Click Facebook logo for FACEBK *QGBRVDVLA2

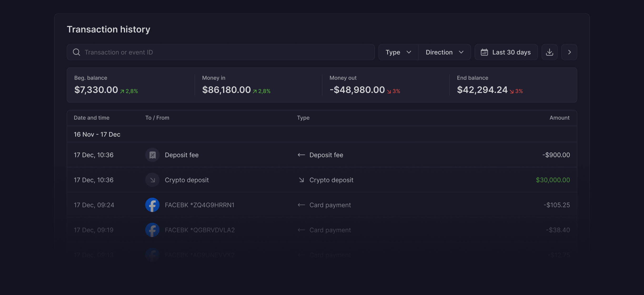(x=153, y=230)
